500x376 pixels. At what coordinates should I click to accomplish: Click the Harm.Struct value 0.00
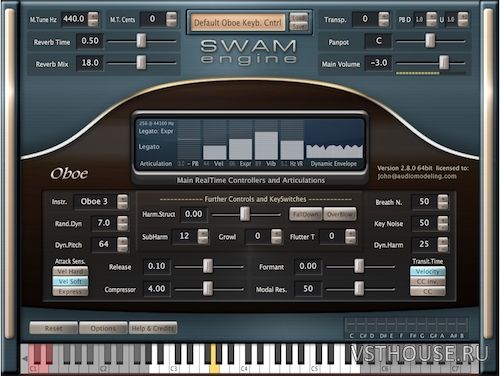[x=193, y=214]
